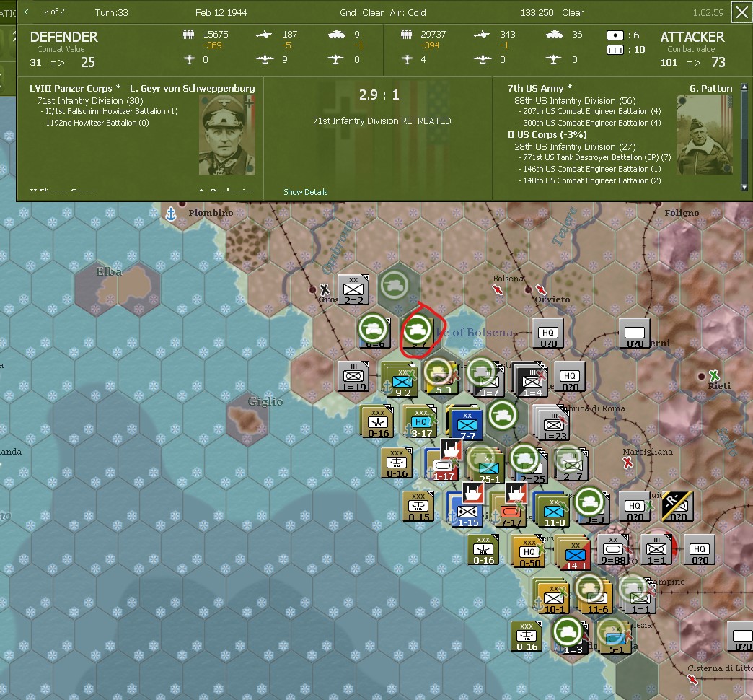Screen dimensions: 753x700
Task: Select 207th US Combat Engineer Battalion entry
Action: click(x=591, y=111)
